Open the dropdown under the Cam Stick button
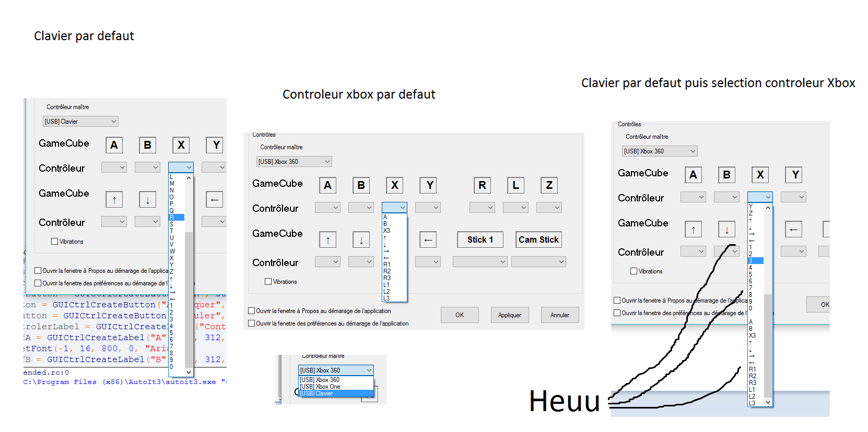The width and height of the screenshot is (868, 432). (538, 262)
